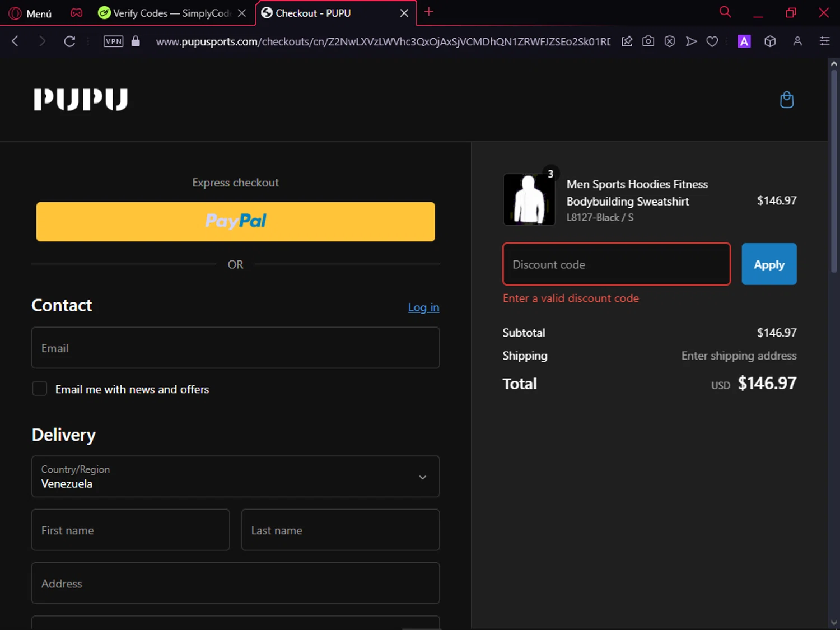Click the tab search magnifier icon

(x=725, y=12)
